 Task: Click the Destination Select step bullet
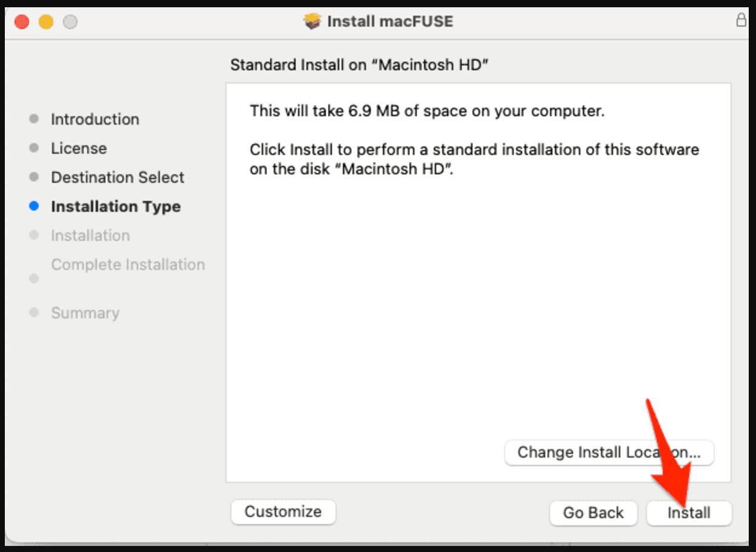[33, 177]
